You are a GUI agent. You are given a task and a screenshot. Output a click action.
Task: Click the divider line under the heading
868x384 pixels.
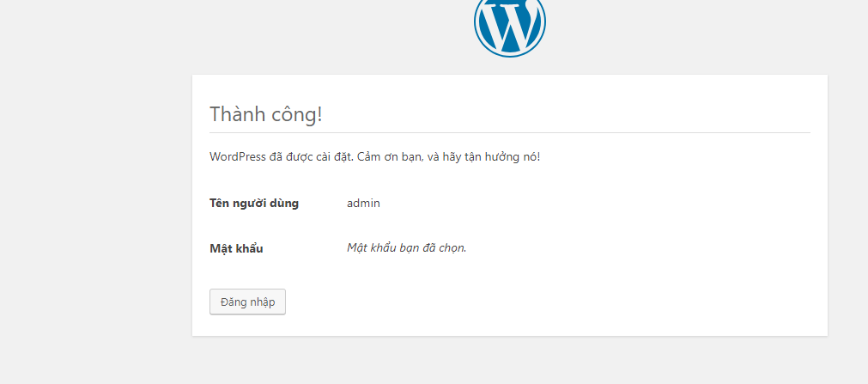click(509, 133)
